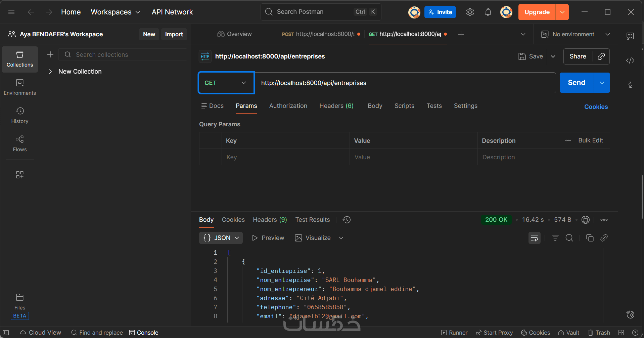Expand the New Collection tree item
The height and width of the screenshot is (338, 644).
50,72
